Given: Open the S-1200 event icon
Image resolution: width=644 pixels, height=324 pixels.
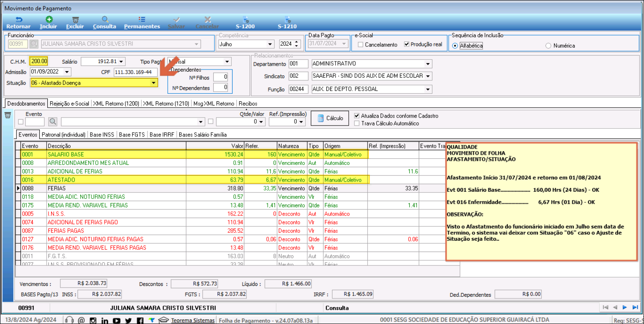Looking at the screenshot, I should (x=246, y=19).
